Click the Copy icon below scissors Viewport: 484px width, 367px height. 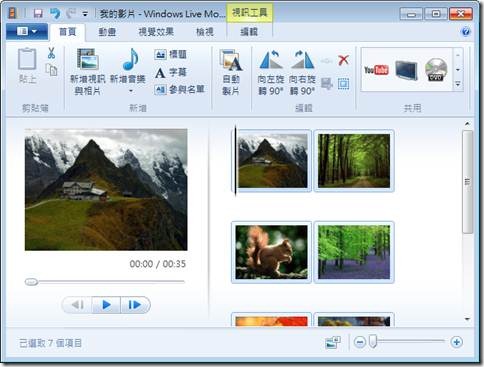[x=51, y=70]
